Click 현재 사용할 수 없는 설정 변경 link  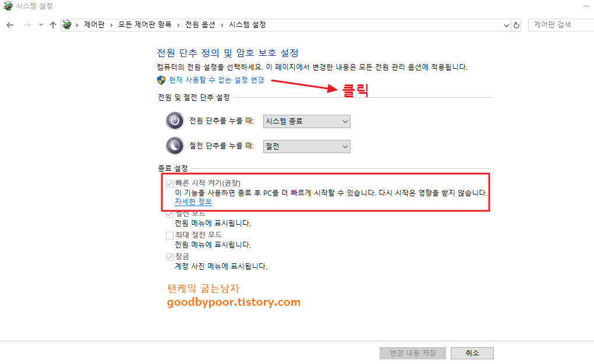[217, 80]
